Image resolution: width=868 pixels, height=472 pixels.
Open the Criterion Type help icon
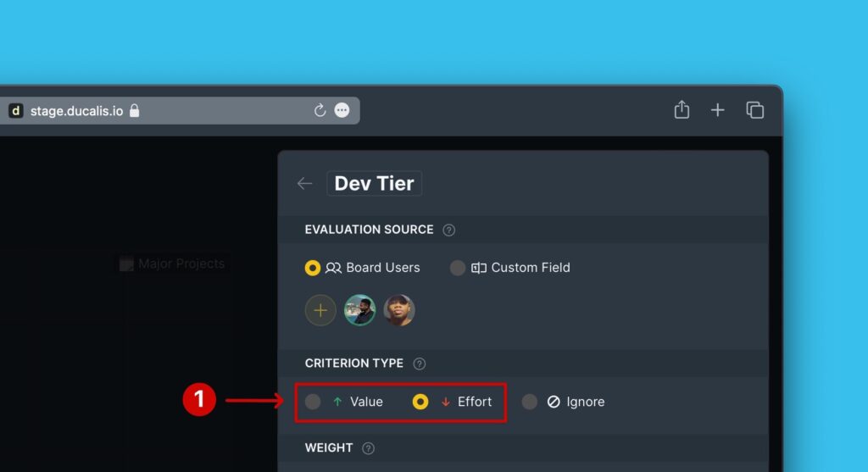point(419,364)
